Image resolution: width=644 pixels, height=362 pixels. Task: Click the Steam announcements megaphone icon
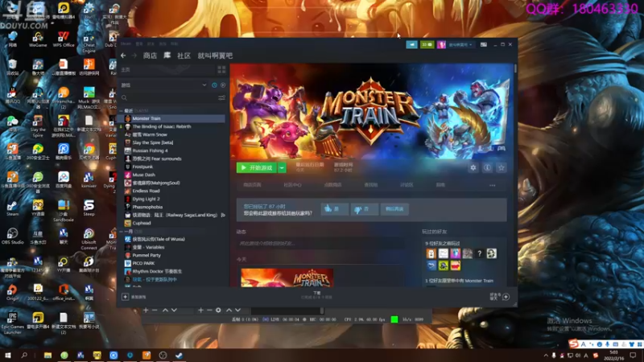click(x=411, y=44)
